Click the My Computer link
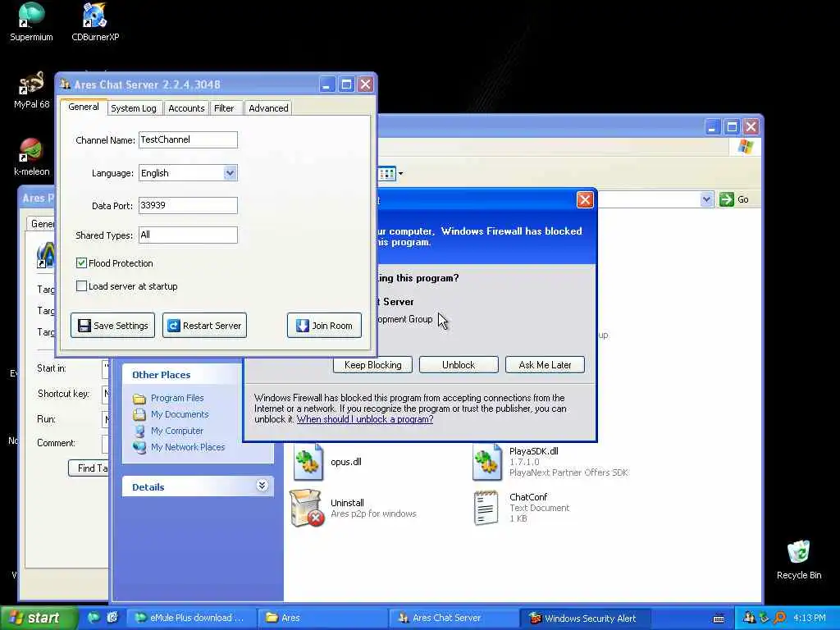Screen dimensions: 840x630 pos(177,431)
